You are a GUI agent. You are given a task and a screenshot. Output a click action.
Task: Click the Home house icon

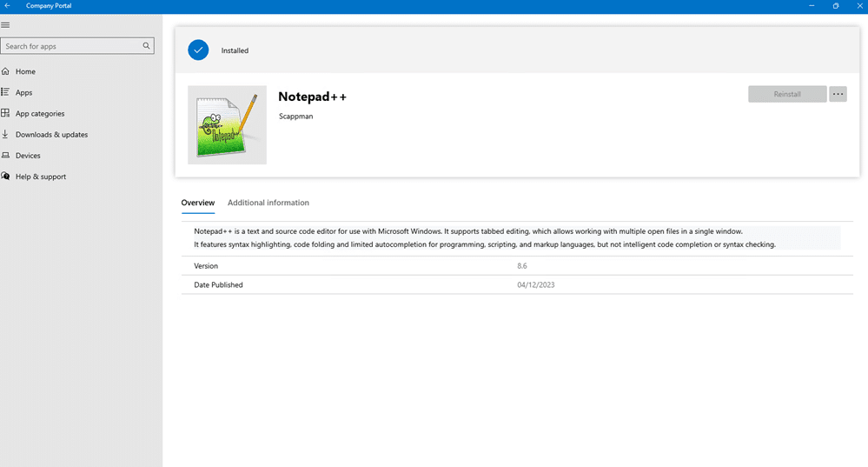(x=5, y=71)
